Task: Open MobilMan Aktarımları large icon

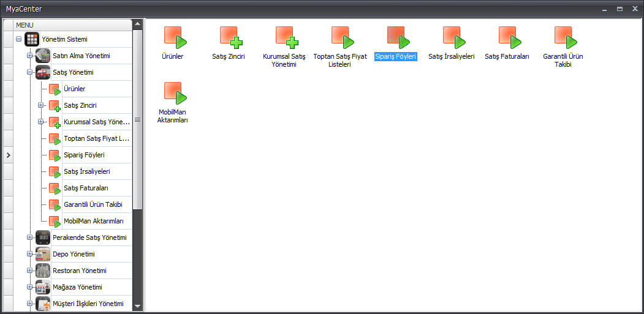Action: [x=175, y=93]
